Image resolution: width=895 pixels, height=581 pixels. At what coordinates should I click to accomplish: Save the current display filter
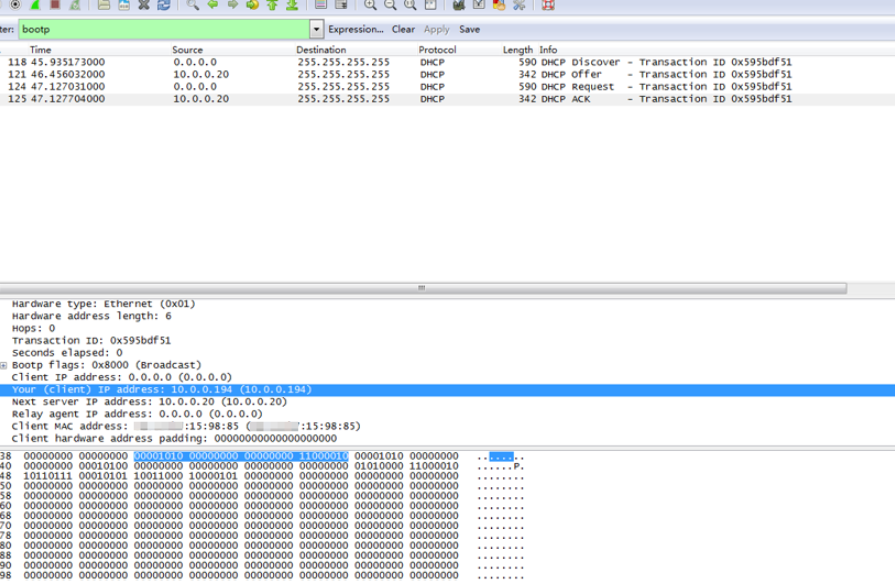pyautogui.click(x=470, y=29)
